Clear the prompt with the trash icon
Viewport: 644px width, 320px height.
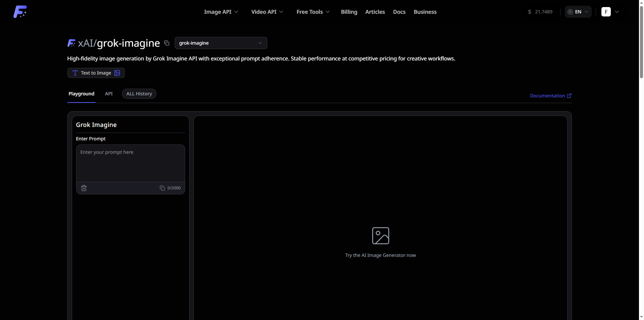(84, 188)
